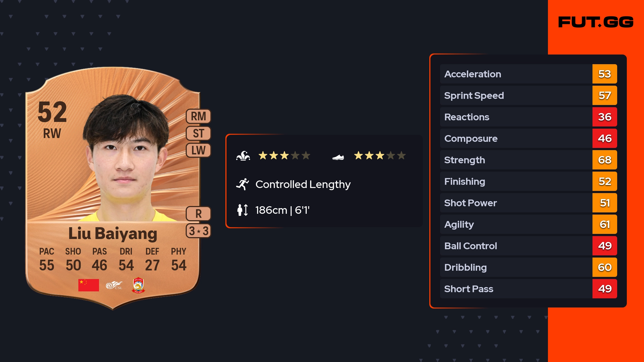Screen dimensions: 644x362
Task: Select the LW alternate position badge
Action: (199, 150)
